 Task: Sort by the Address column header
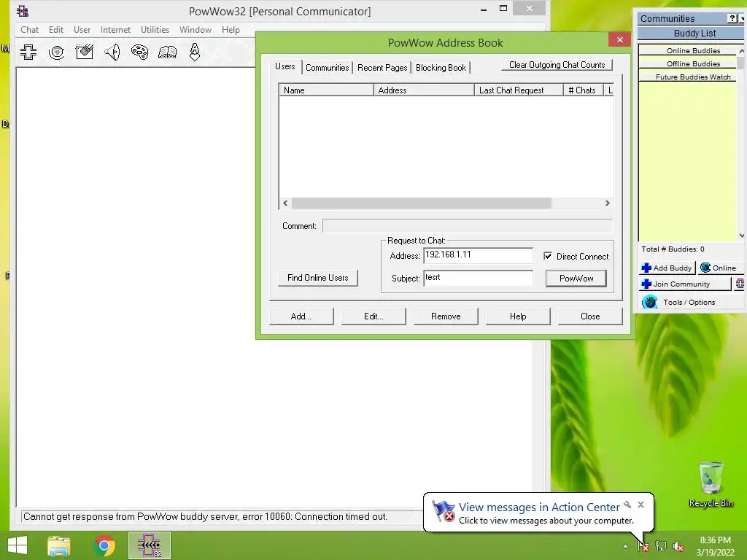tap(424, 90)
